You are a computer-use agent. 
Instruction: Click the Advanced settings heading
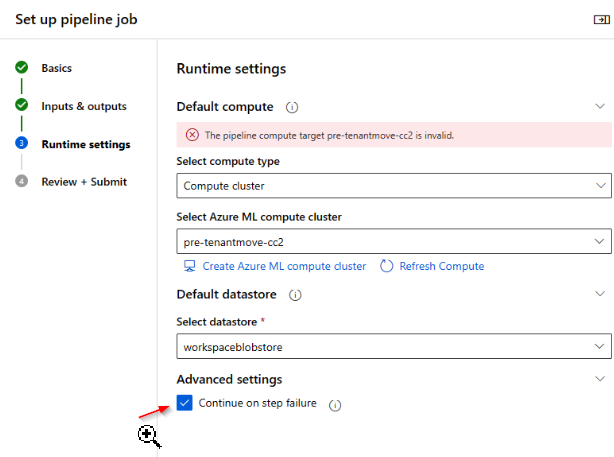pos(229,379)
